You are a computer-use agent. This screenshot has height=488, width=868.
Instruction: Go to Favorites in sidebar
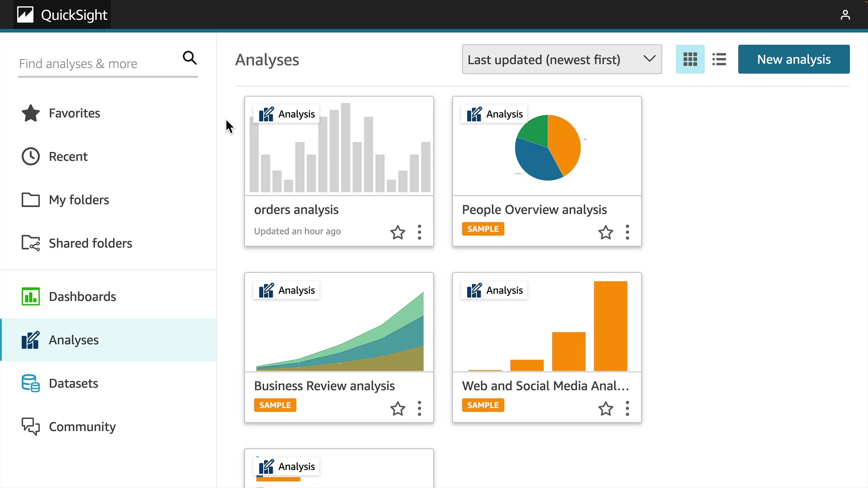pos(74,113)
